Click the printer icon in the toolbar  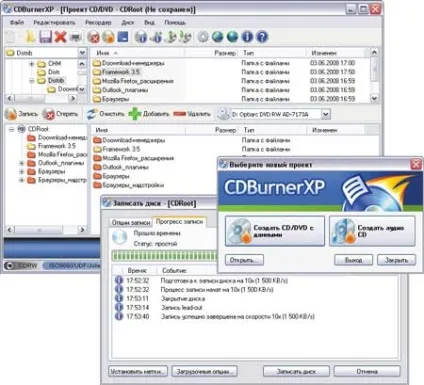click(76, 37)
